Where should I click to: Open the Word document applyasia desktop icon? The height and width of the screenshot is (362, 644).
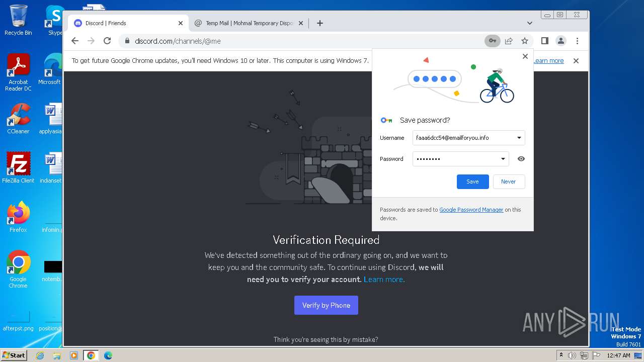point(51,119)
